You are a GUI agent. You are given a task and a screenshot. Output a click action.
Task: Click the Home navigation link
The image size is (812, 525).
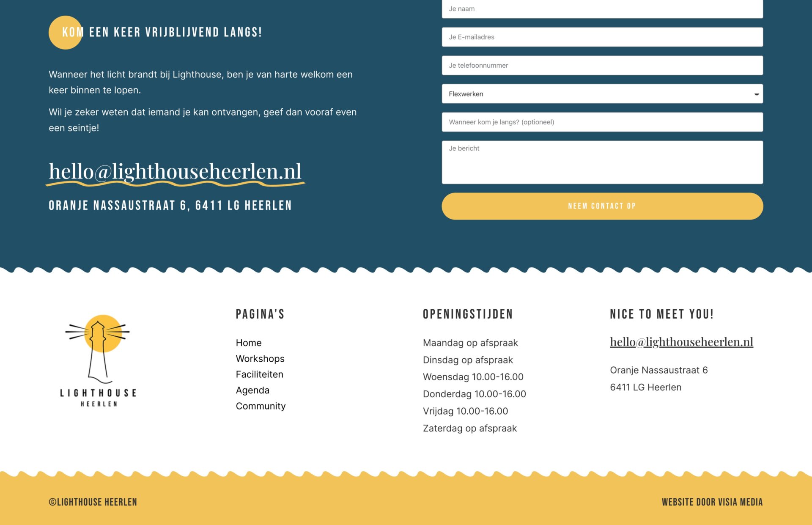tap(249, 342)
